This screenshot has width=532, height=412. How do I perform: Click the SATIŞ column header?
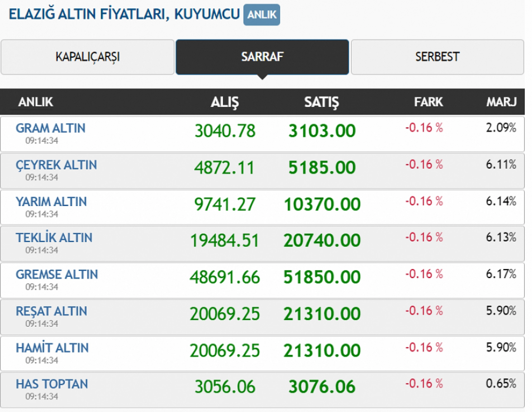point(321,102)
